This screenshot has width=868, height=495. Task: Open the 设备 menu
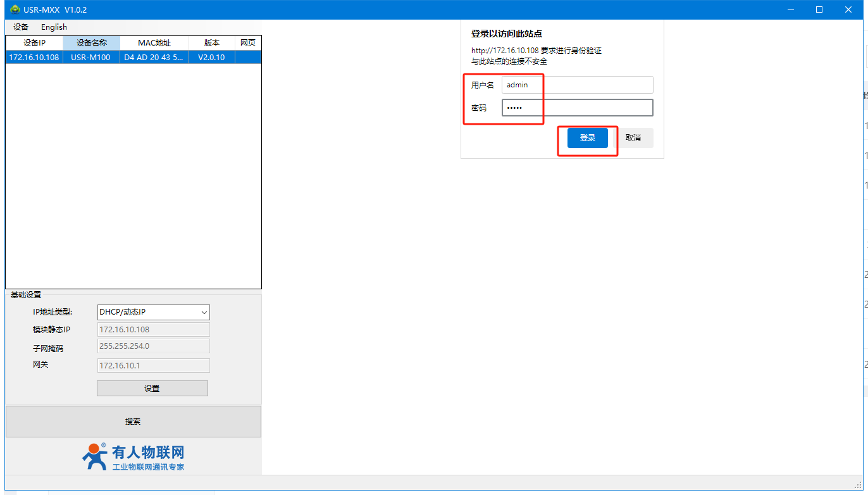tap(21, 27)
